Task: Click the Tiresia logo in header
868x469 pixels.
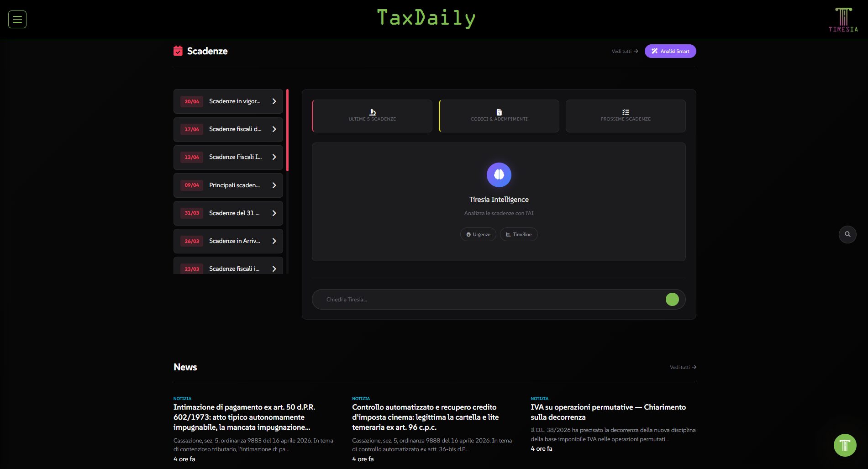Action: [x=843, y=20]
